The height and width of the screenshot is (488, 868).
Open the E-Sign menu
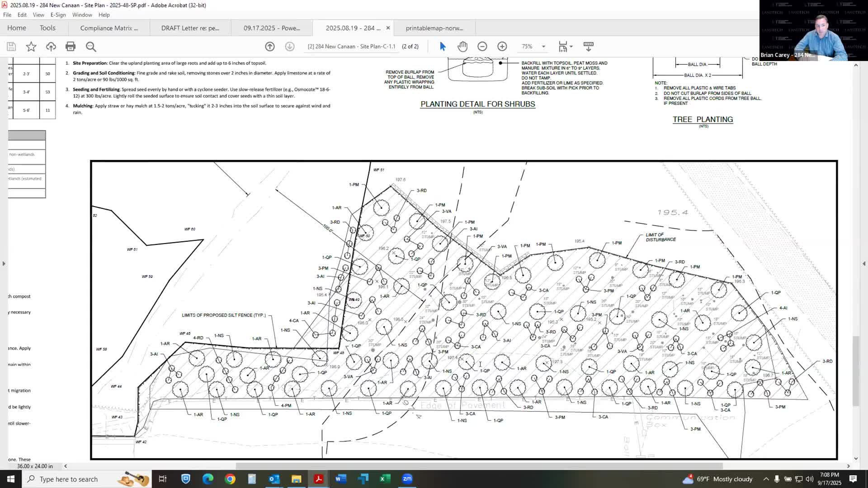[x=58, y=15]
